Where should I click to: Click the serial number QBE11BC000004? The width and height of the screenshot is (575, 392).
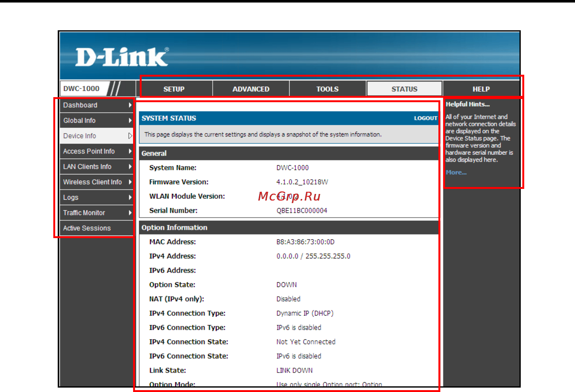302,211
